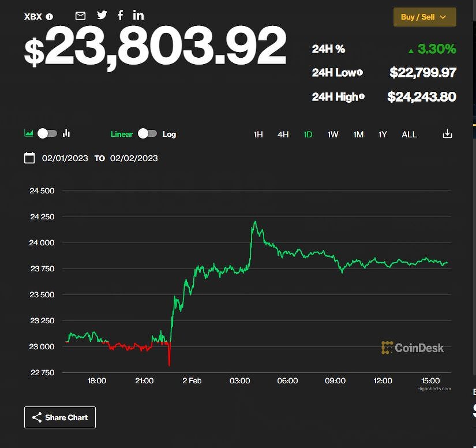
Task: Select the 1W time range
Action: point(333,135)
